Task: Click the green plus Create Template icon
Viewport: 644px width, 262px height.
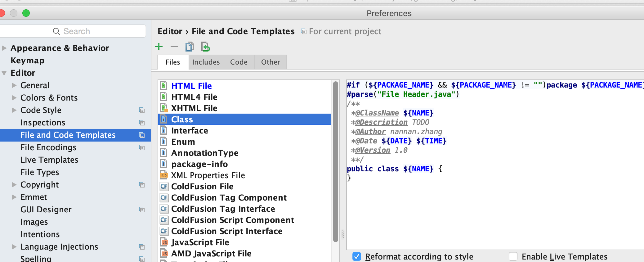Action: click(159, 47)
